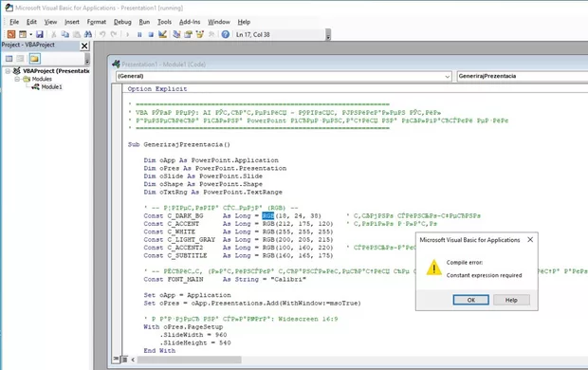
Task: Click the 'Option Explicit' code line
Action: tap(157, 89)
